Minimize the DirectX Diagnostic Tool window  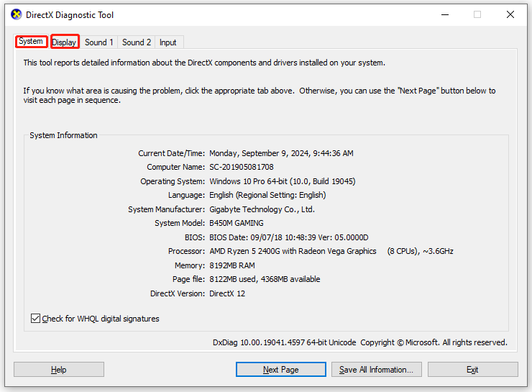[445, 14]
